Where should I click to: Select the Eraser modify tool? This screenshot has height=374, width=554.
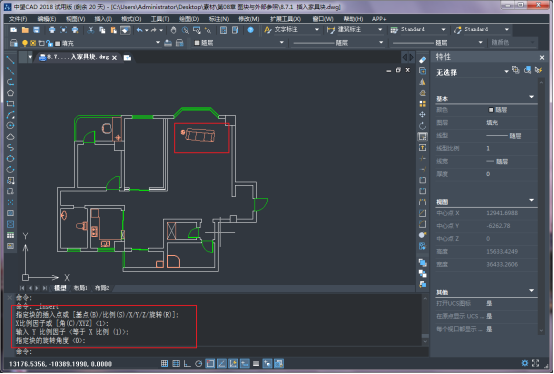click(x=423, y=60)
